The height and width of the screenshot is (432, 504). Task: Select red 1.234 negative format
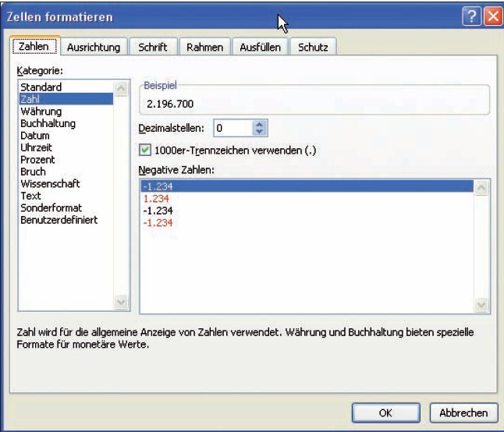[x=307, y=199]
